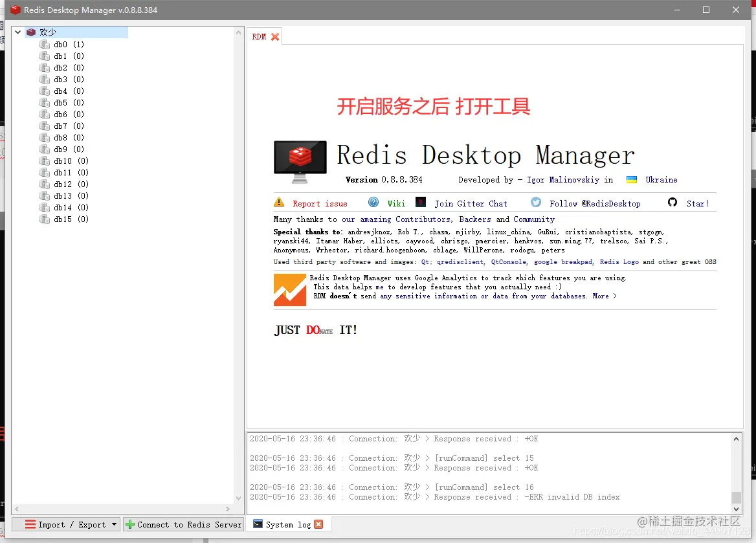Switch to the RDM tab
The image size is (756, 543).
coord(259,37)
